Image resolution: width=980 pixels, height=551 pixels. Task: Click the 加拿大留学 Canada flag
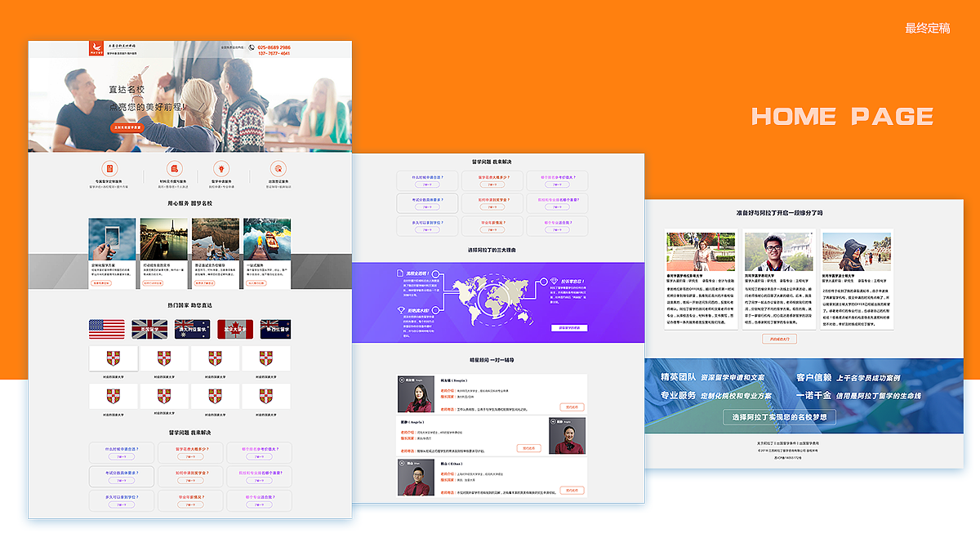(235, 329)
